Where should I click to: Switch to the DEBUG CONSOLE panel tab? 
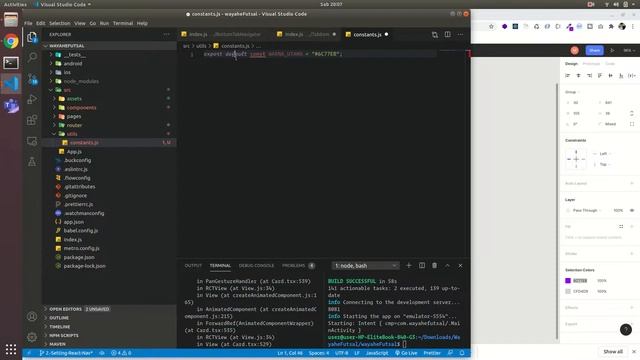click(x=256, y=266)
